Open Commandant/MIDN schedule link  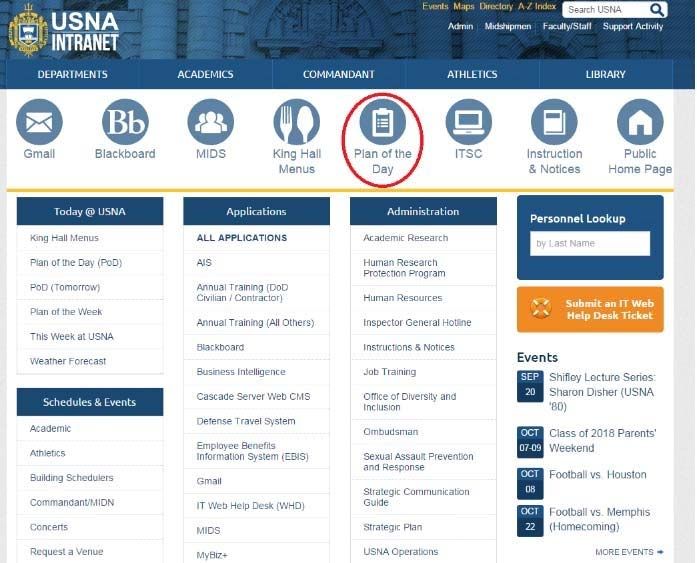point(72,503)
